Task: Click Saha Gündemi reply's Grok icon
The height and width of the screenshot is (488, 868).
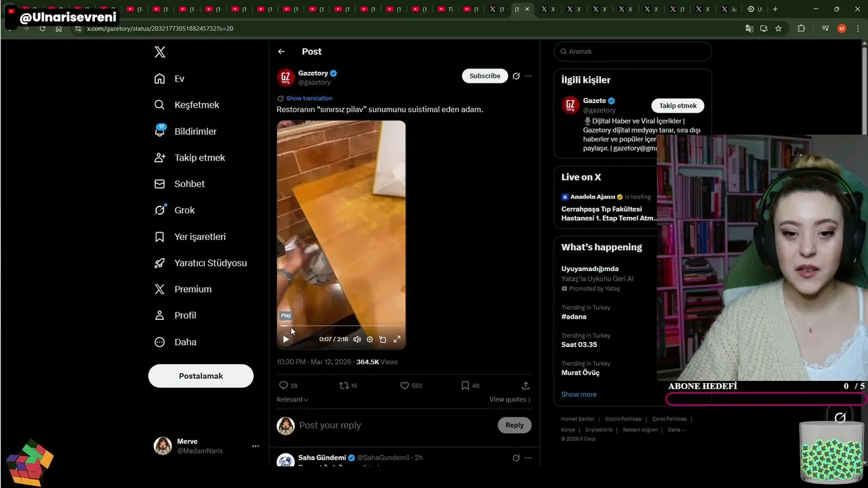Action: [x=516, y=457]
